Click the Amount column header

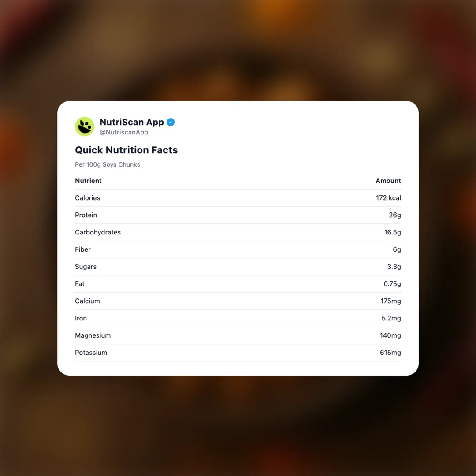click(388, 181)
